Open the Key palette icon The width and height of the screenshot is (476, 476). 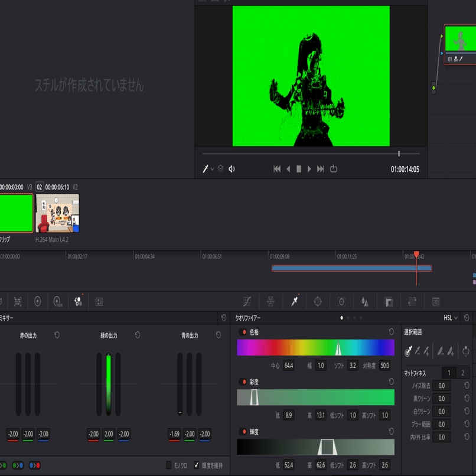[388, 302]
